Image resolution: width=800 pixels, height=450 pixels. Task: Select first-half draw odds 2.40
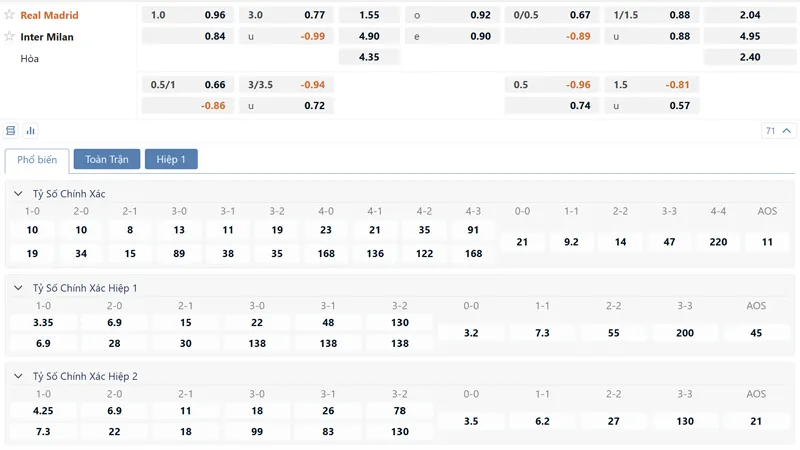(x=750, y=57)
